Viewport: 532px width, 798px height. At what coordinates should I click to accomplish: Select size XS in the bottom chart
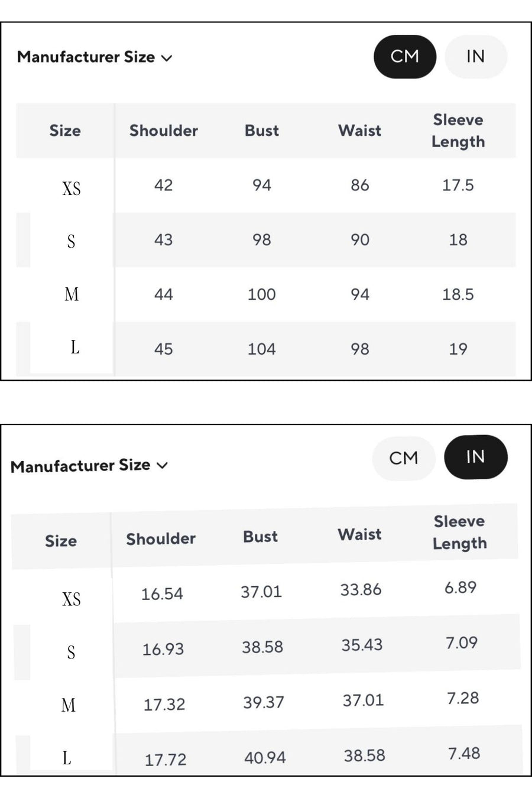[x=71, y=599]
